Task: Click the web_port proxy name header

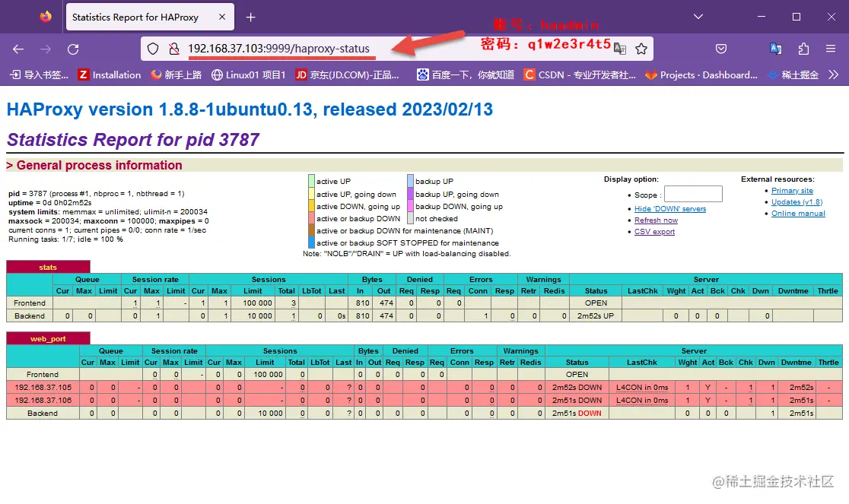Action: tap(48, 338)
